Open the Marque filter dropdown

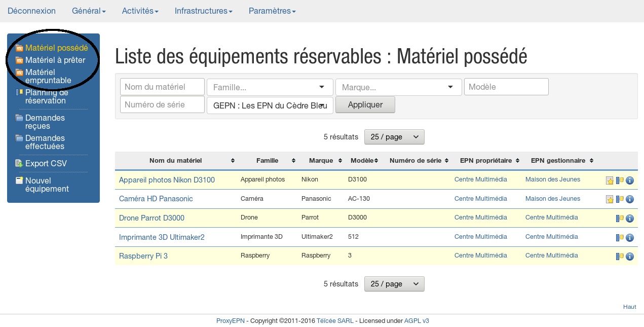pyautogui.click(x=398, y=87)
